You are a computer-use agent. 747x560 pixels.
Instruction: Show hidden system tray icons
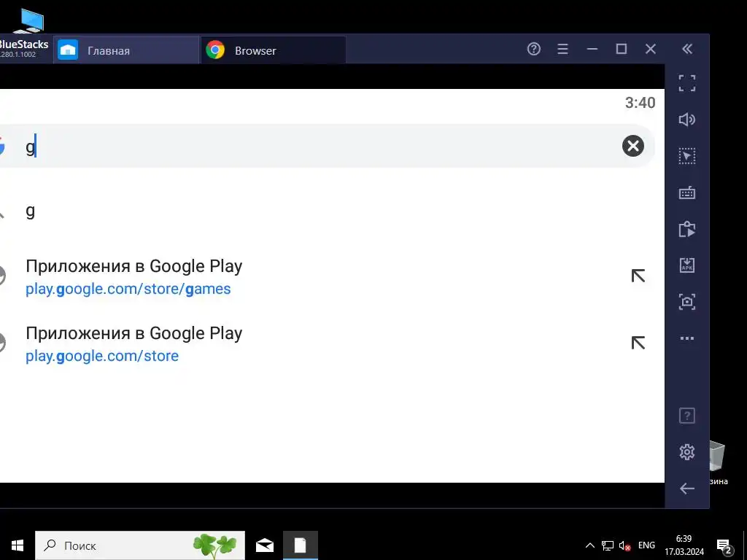(x=589, y=545)
